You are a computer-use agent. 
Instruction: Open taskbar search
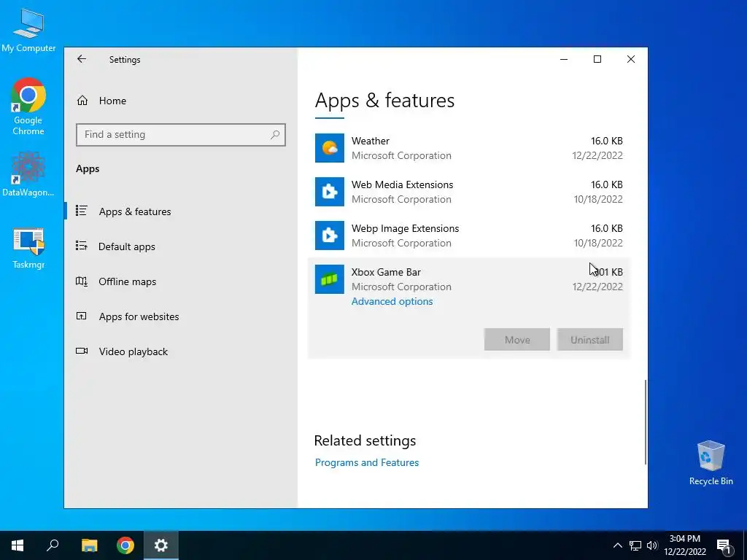point(53,545)
